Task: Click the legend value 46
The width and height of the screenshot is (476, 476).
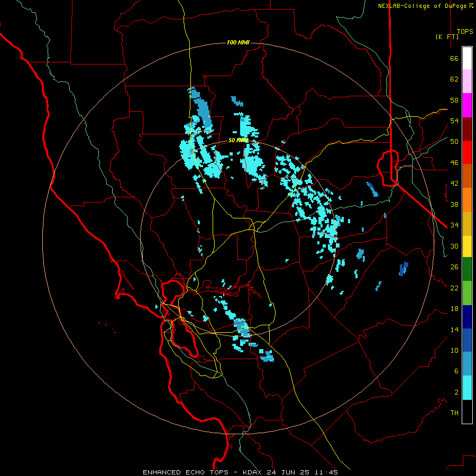Action: pos(454,162)
